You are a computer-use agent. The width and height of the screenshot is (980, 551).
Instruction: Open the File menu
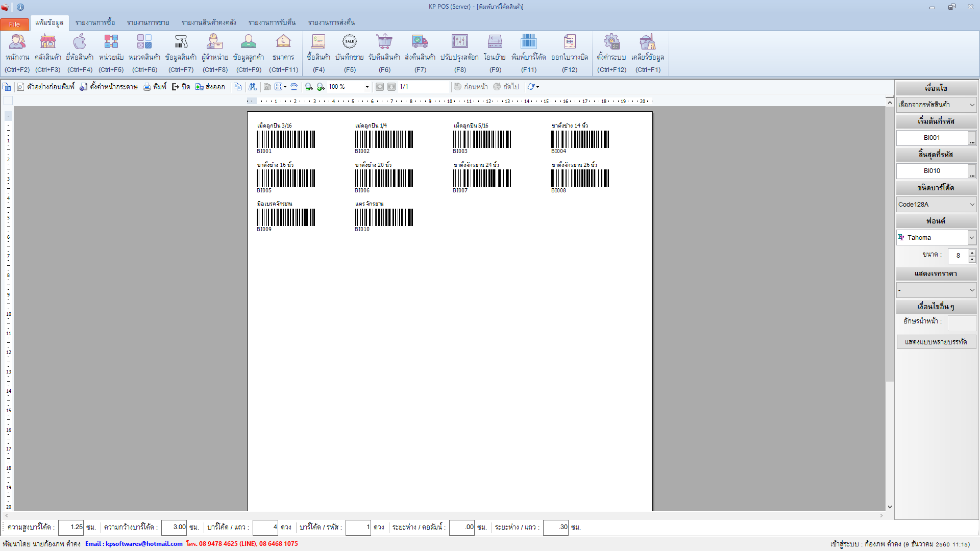[x=14, y=24]
